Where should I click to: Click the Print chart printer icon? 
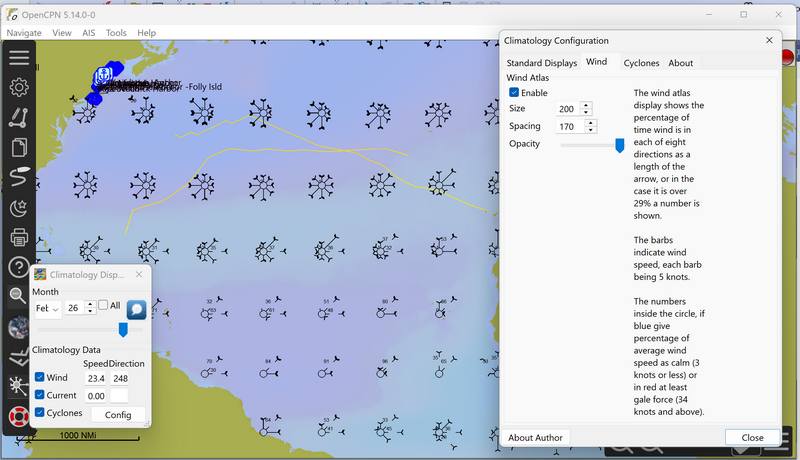[x=19, y=238]
